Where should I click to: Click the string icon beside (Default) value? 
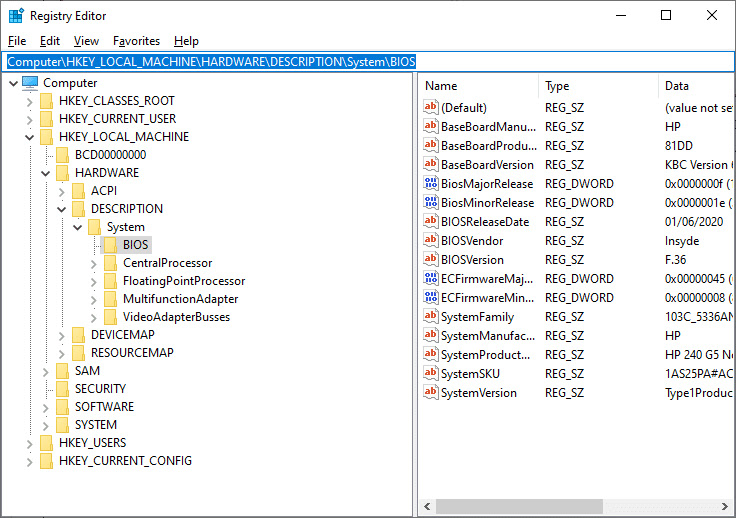click(430, 107)
